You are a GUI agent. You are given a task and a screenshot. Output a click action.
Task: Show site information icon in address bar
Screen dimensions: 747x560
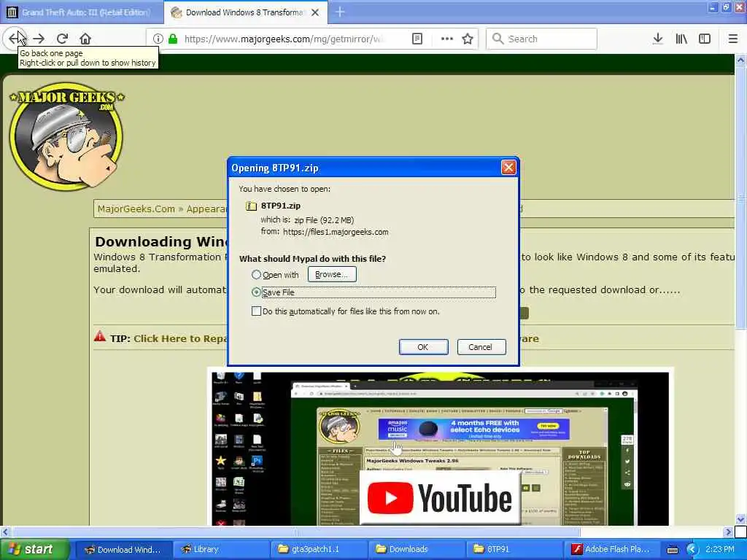tap(158, 39)
